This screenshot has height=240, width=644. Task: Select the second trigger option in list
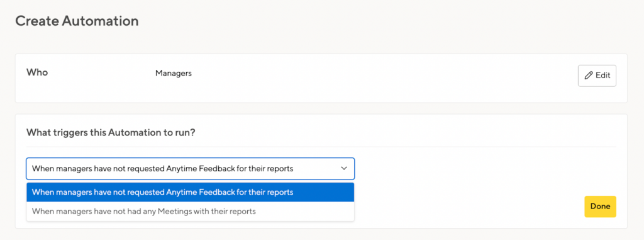(x=190, y=212)
